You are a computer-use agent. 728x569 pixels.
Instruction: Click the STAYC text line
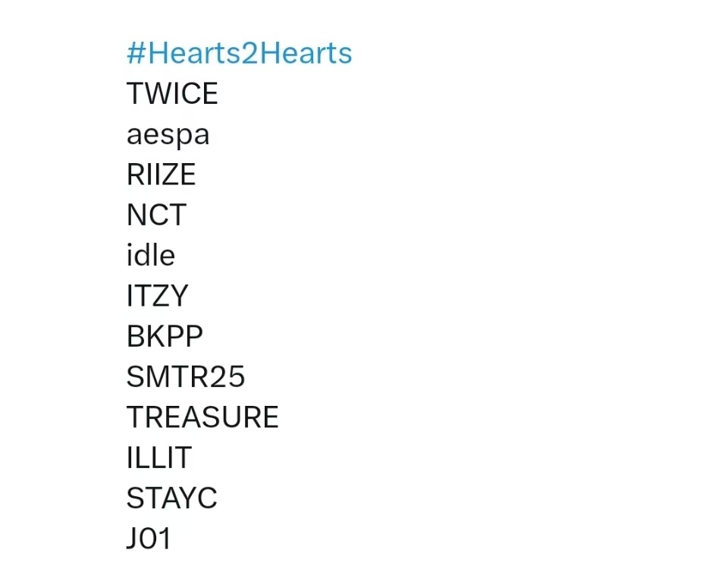[172, 498]
